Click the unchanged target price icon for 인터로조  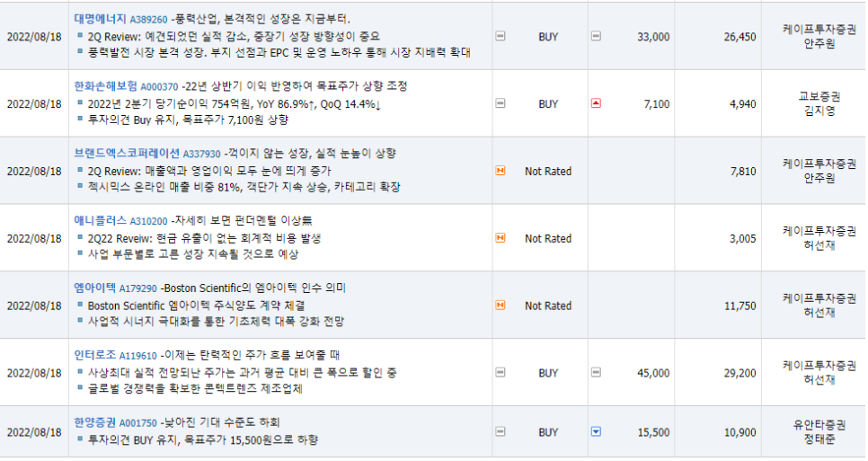tap(597, 372)
